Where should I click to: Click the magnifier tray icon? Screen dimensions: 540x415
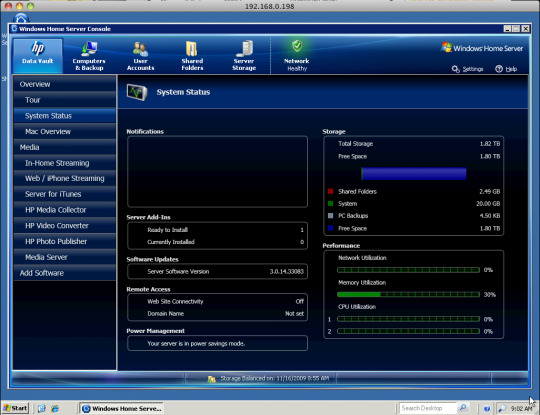(502, 409)
